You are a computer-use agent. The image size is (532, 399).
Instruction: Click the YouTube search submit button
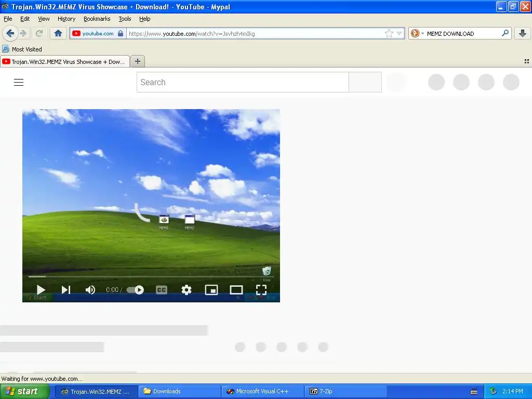(365, 82)
